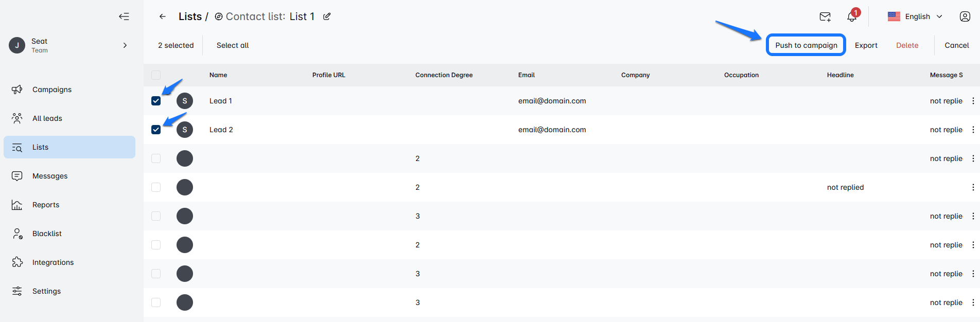Click the avatar of Lead 2
The width and height of the screenshot is (980, 322).
click(185, 130)
